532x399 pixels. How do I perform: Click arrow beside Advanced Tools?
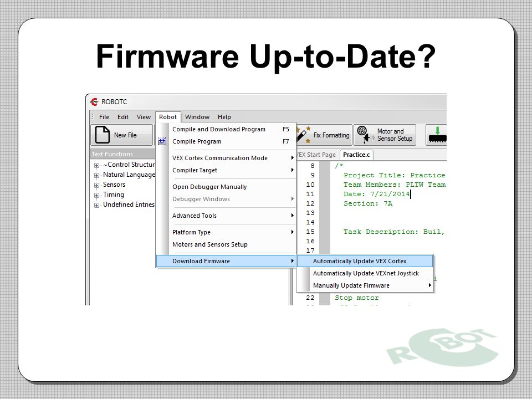[292, 216]
